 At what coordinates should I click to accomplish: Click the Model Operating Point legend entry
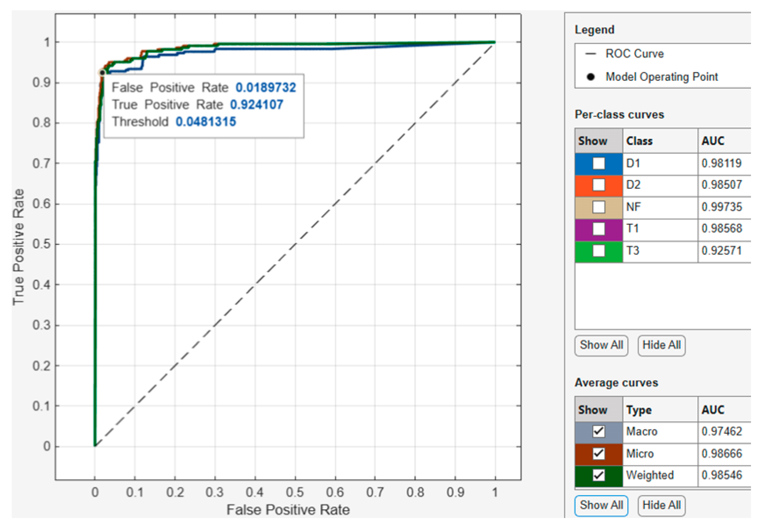661,77
